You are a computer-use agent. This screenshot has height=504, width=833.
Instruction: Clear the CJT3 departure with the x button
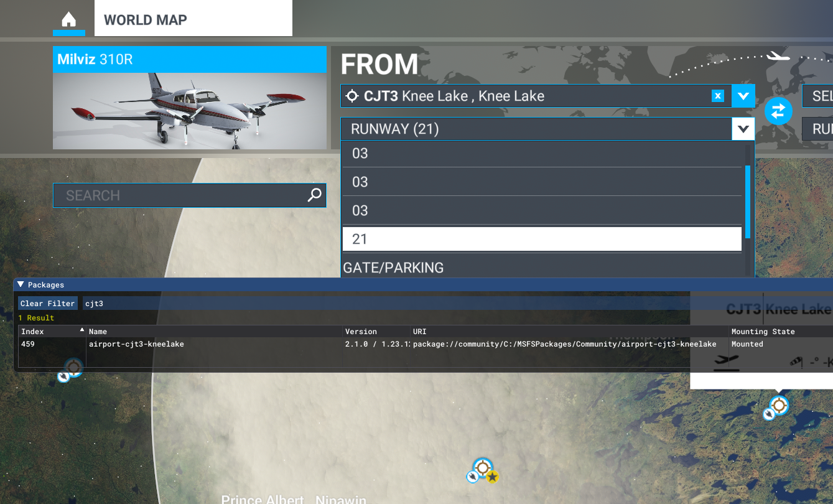click(x=718, y=96)
